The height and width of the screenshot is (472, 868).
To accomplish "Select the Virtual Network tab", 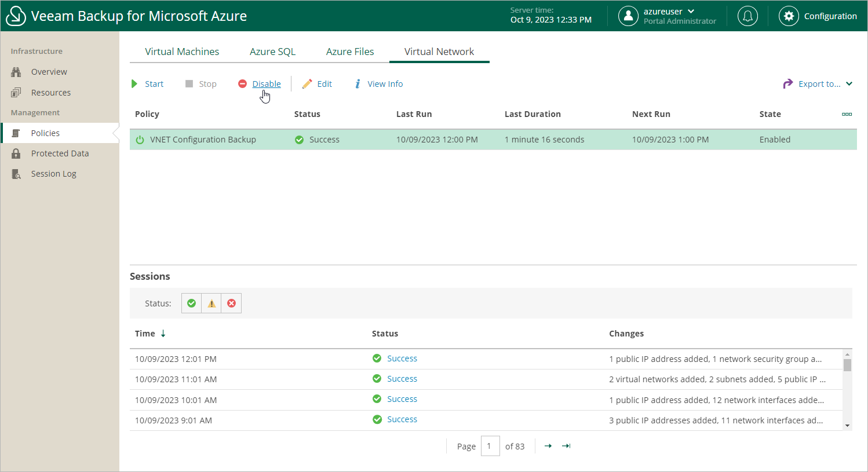I will click(x=439, y=52).
